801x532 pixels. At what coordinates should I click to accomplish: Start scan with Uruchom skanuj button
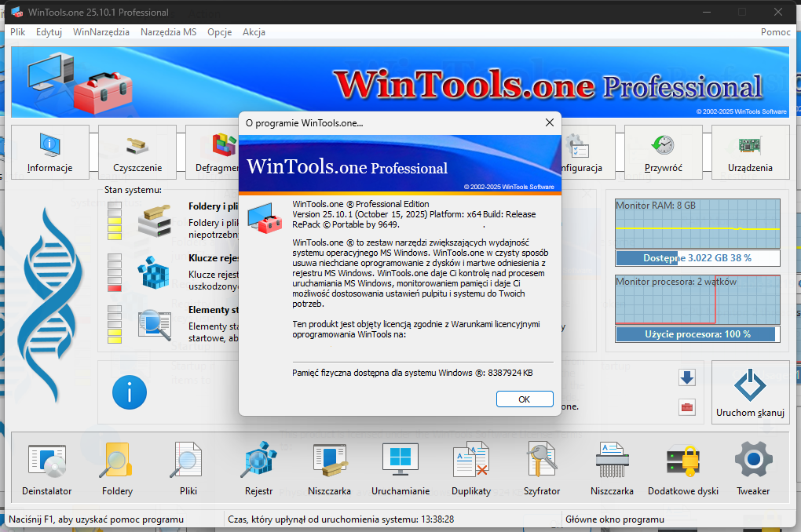point(750,392)
